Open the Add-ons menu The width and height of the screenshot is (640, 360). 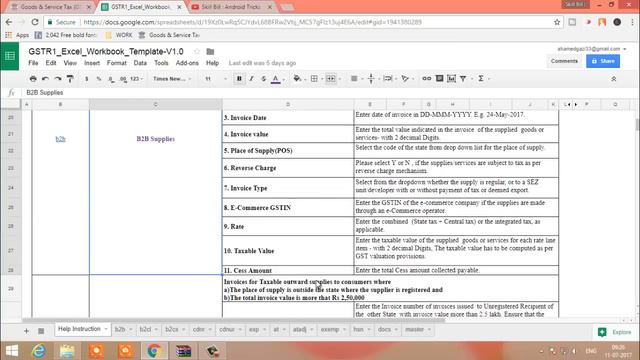(187, 63)
